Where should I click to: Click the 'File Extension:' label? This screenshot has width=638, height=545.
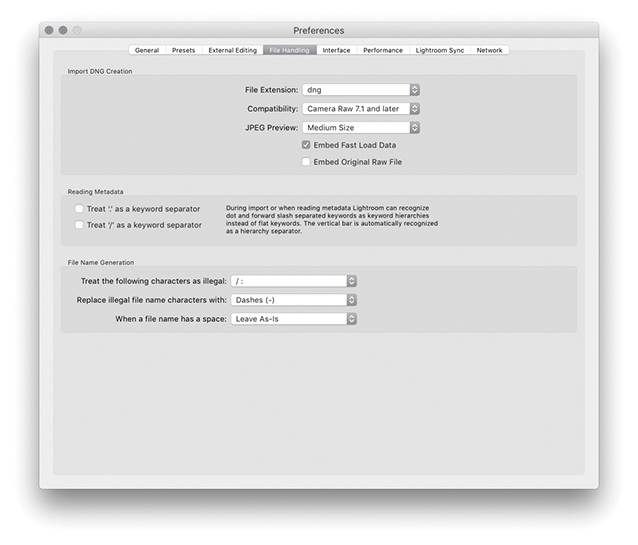271,90
